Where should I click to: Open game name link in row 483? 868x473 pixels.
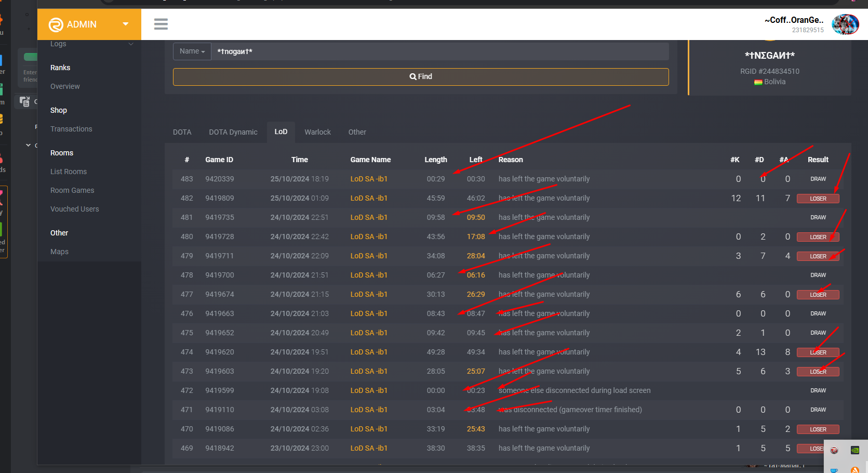click(369, 179)
